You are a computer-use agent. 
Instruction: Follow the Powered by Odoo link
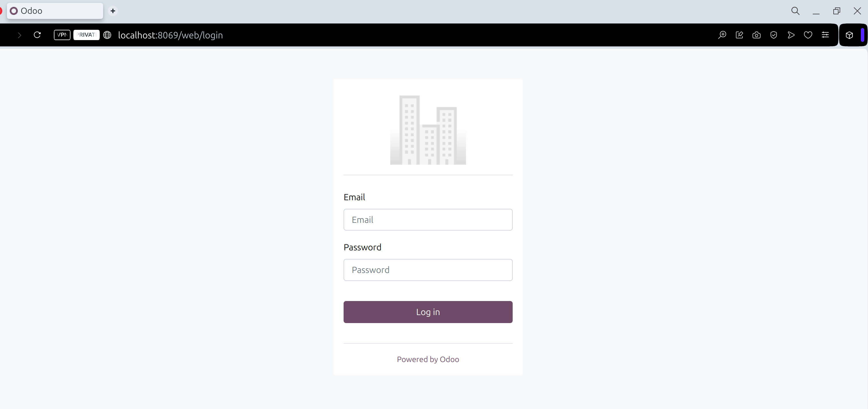[428, 359]
